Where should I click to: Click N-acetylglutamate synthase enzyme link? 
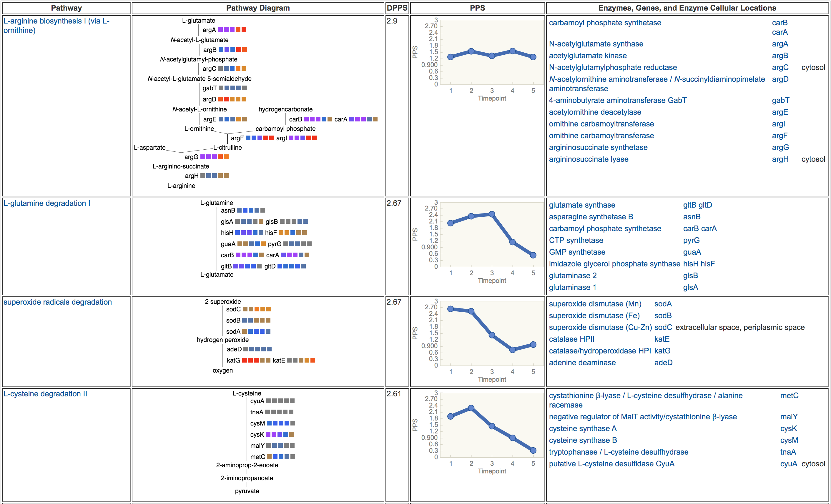[596, 44]
